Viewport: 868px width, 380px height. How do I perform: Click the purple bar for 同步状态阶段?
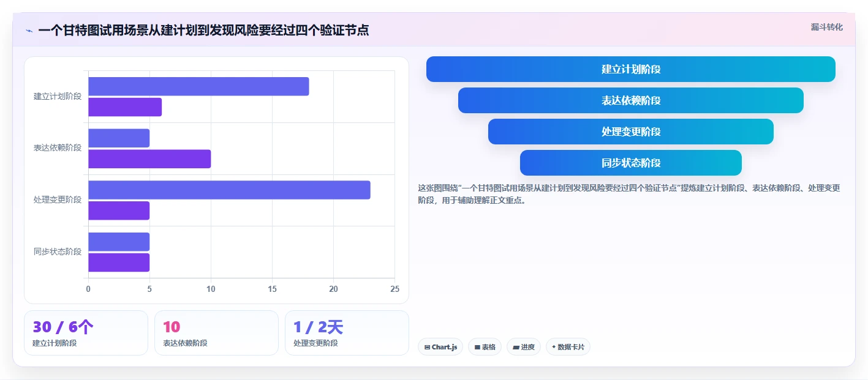119,263
